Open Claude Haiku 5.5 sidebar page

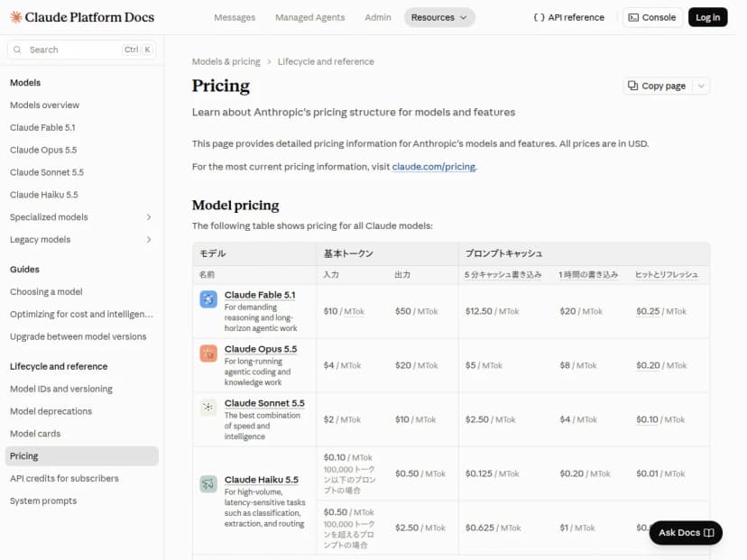(44, 195)
